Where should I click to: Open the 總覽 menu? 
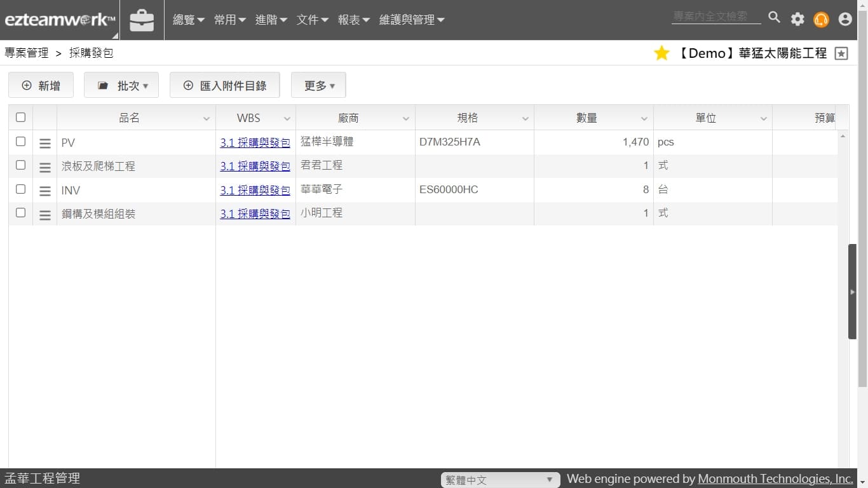[x=189, y=20]
